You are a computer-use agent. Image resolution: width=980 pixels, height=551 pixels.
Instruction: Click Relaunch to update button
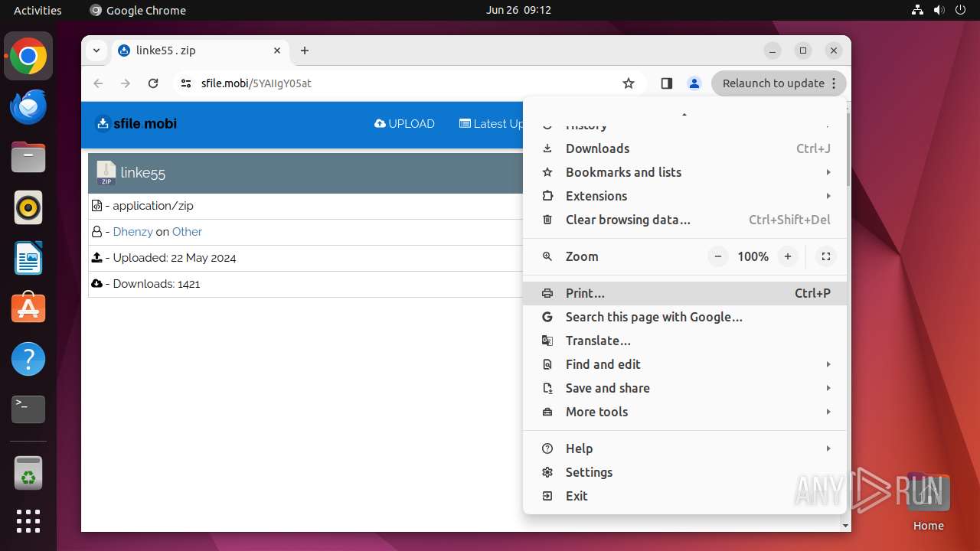tap(779, 83)
